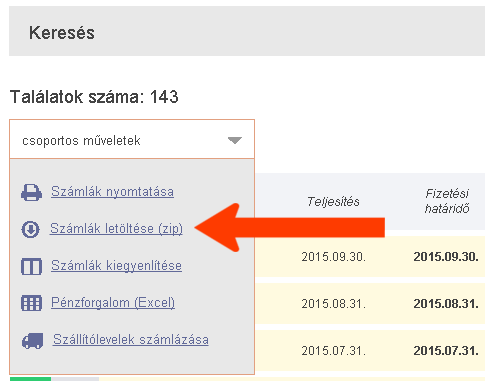The height and width of the screenshot is (381, 485).
Task: Open the Számlák nyomtatása link
Action: [x=112, y=192]
